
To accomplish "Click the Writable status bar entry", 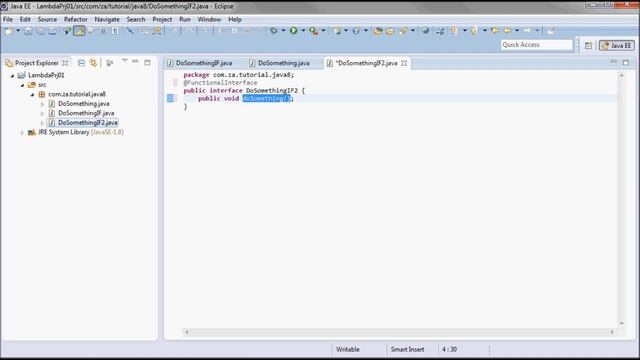I will [348, 349].
